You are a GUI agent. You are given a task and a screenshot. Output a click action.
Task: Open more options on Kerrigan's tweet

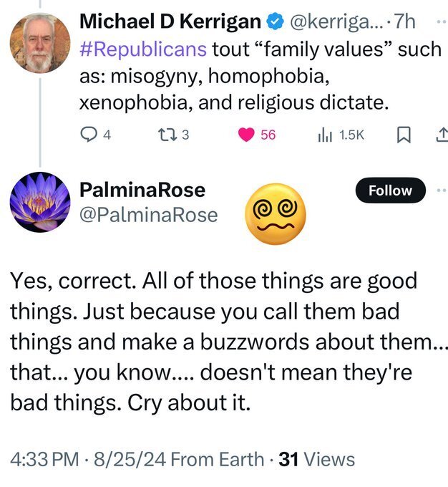pyautogui.click(x=442, y=22)
